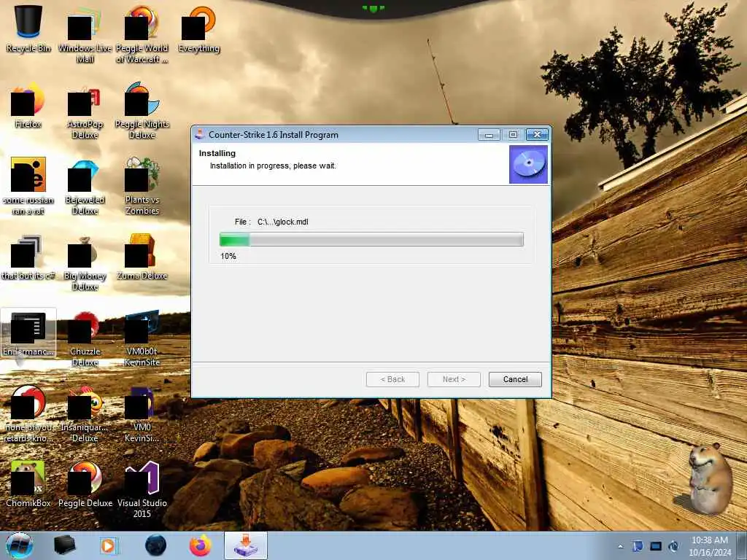The width and height of the screenshot is (747, 560).
Task: Click the 'Installation in progress, please wait.' text
Action: [x=273, y=166]
